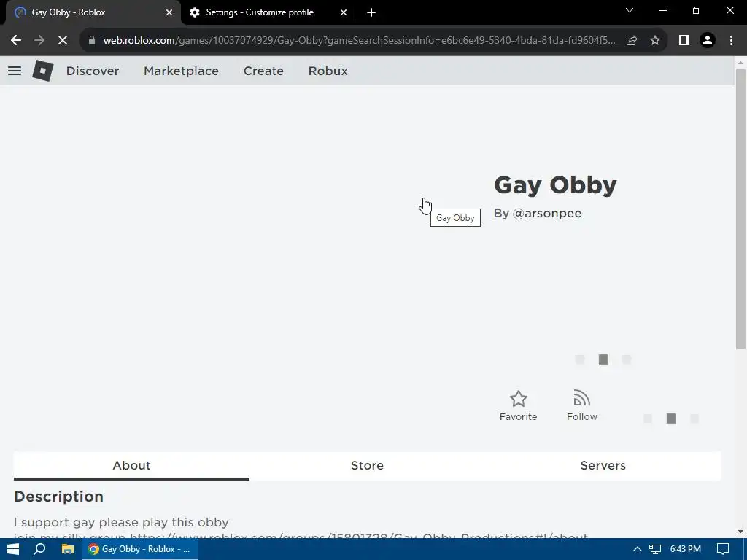Click the Roblox logo home icon
The height and width of the screenshot is (560, 747).
pos(42,71)
